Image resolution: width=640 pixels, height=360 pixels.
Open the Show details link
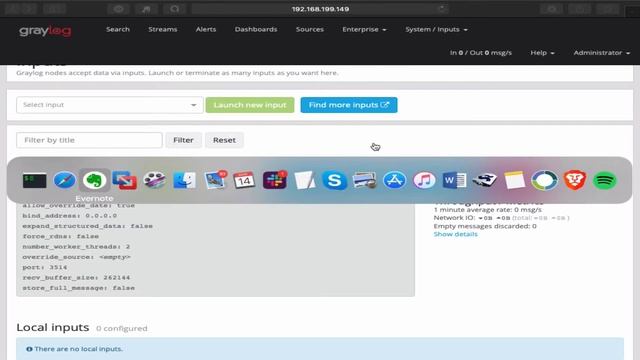point(456,234)
